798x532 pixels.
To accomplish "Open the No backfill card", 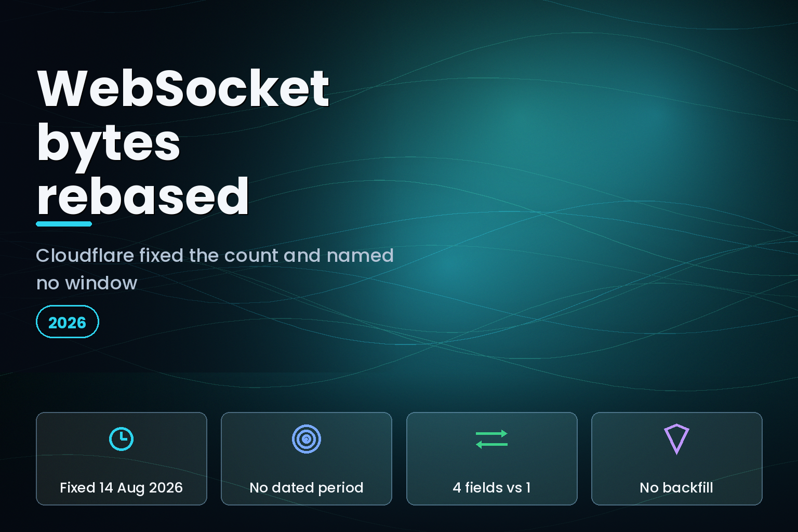I will coord(677,459).
